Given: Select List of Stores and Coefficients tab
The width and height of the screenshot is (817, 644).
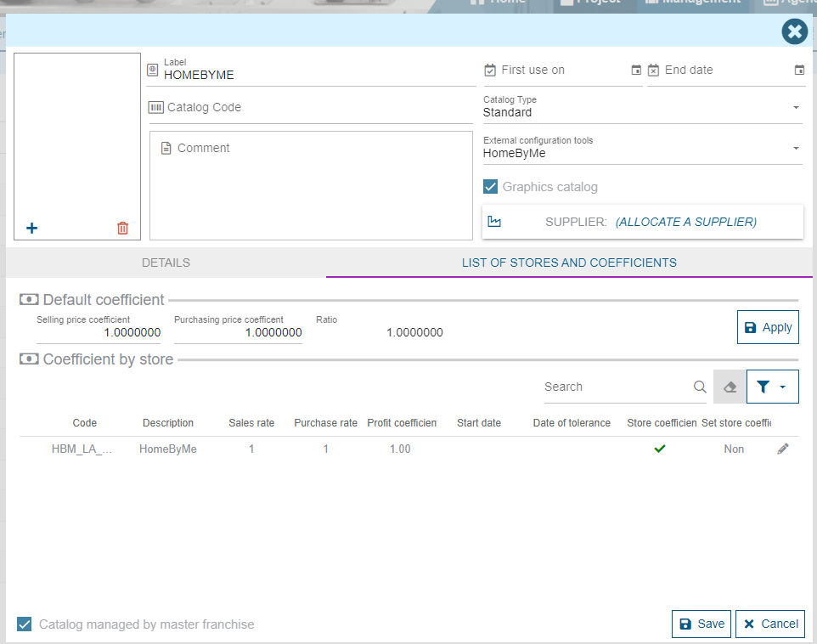Looking at the screenshot, I should pos(569,263).
